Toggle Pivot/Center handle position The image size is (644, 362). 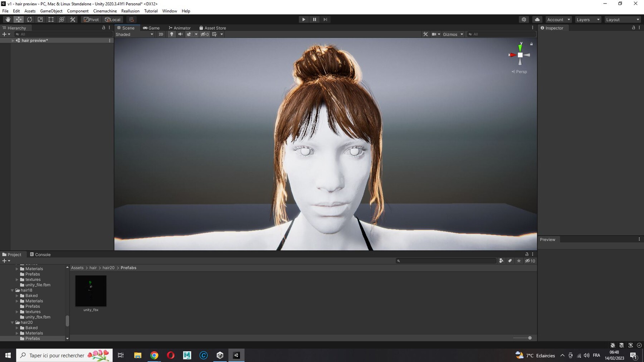[x=91, y=20]
